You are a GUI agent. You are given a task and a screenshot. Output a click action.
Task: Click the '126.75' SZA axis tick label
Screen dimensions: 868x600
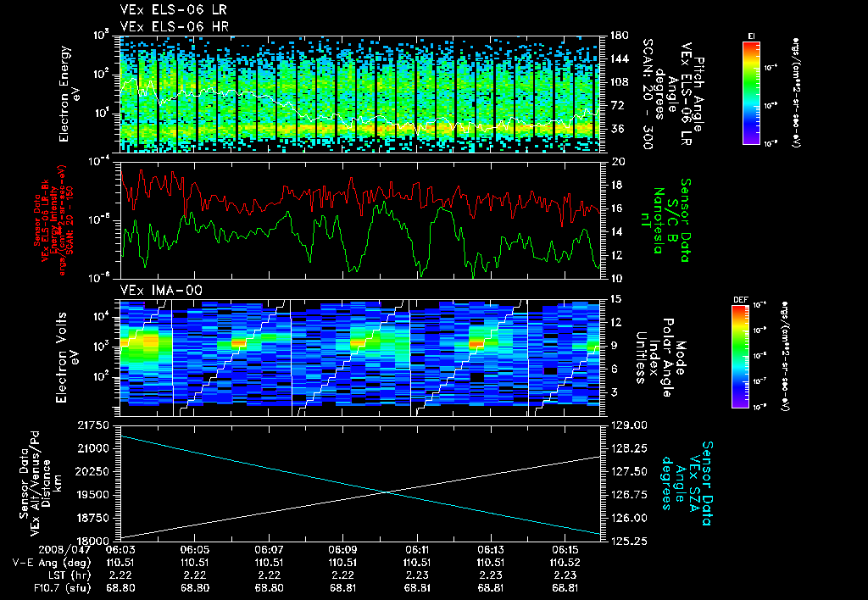(628, 495)
